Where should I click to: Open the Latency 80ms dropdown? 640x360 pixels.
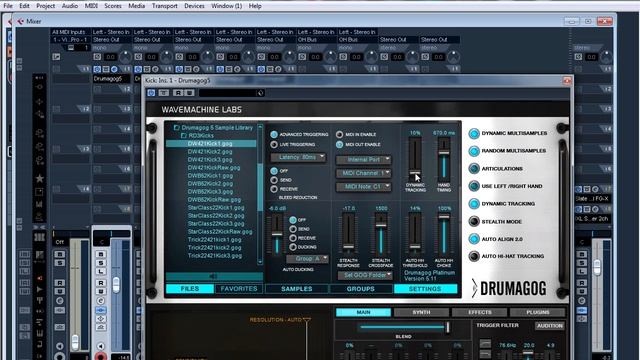point(298,158)
